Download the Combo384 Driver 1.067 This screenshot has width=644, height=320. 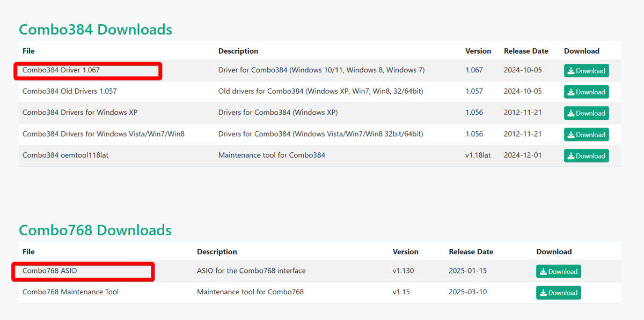(x=586, y=71)
